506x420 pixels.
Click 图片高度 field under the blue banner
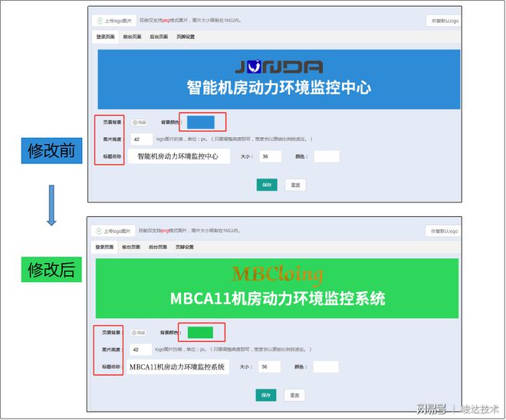pos(142,139)
